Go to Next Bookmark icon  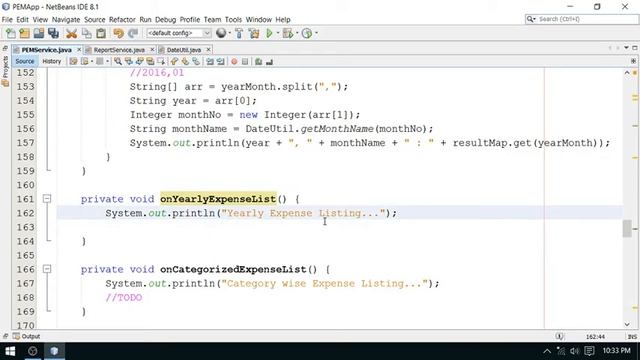click(x=185, y=62)
